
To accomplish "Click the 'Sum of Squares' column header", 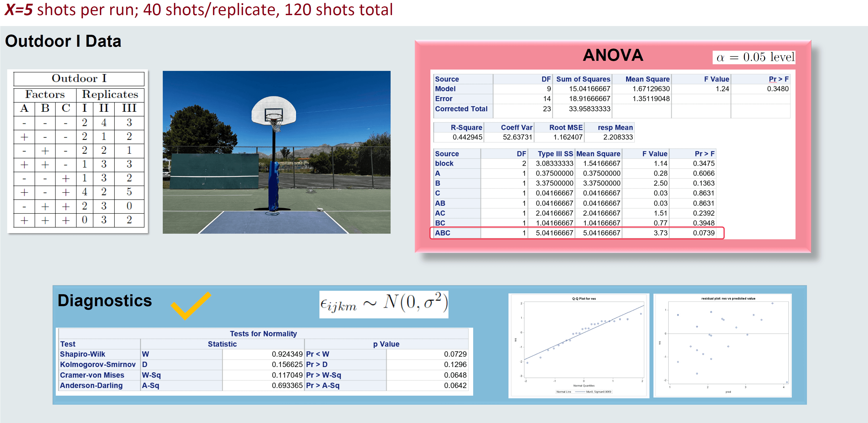I will pos(583,79).
